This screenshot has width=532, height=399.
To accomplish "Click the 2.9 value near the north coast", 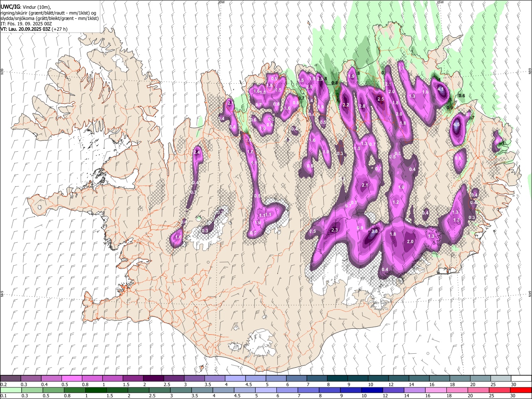I will click(320, 79).
